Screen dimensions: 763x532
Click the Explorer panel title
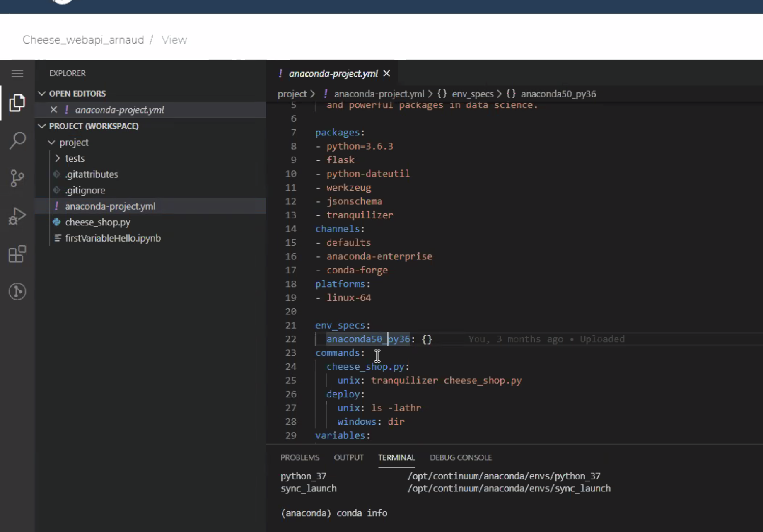[67, 73]
